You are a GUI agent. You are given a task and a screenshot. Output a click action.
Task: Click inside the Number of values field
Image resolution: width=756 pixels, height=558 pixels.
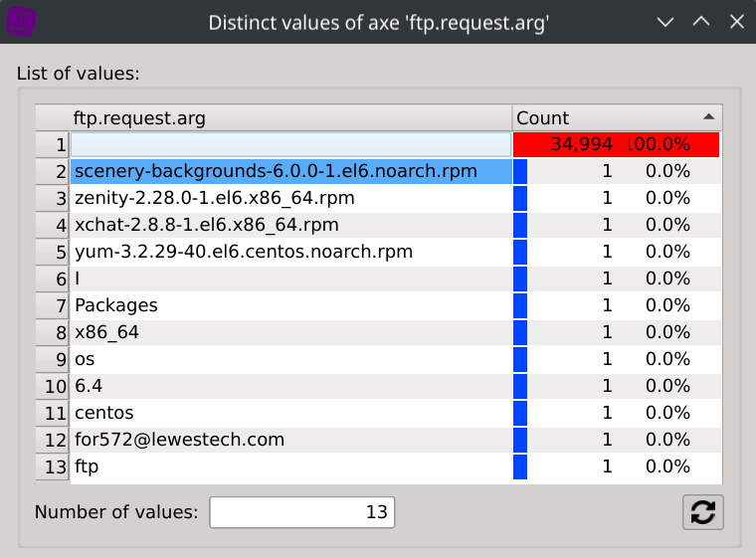click(x=301, y=512)
